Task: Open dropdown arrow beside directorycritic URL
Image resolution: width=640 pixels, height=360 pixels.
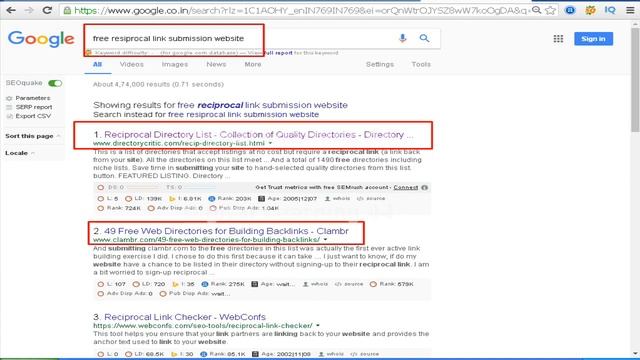Action: [270, 143]
